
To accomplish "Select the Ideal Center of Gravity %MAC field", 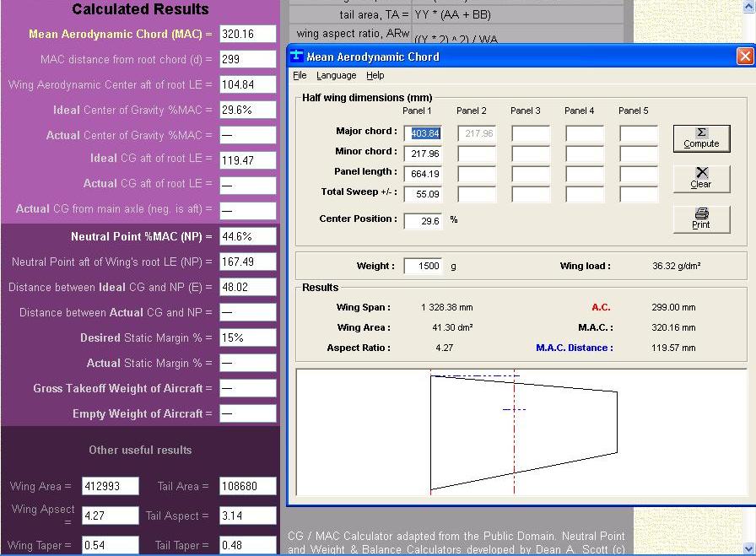I will 247,110.
